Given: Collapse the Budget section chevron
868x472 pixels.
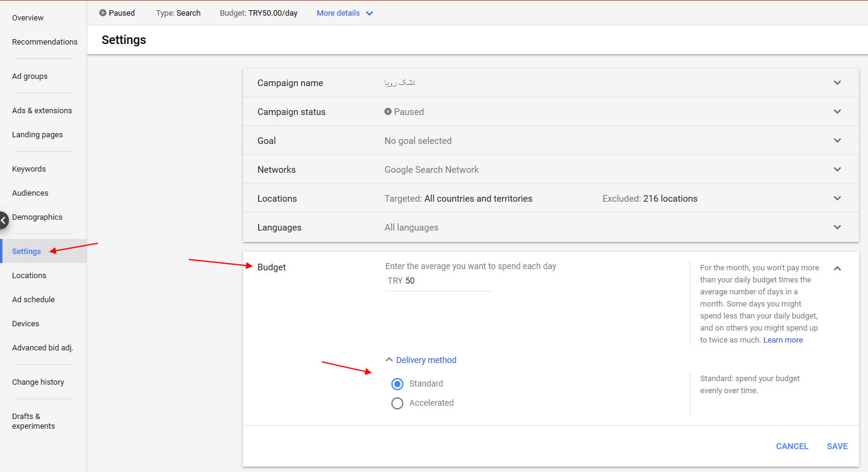Looking at the screenshot, I should pos(837,269).
